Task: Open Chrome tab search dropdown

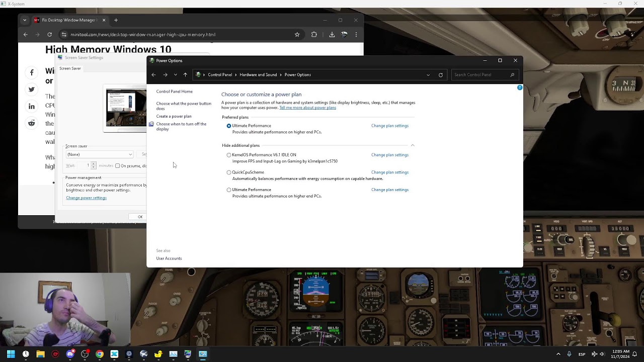Action: click(25, 20)
